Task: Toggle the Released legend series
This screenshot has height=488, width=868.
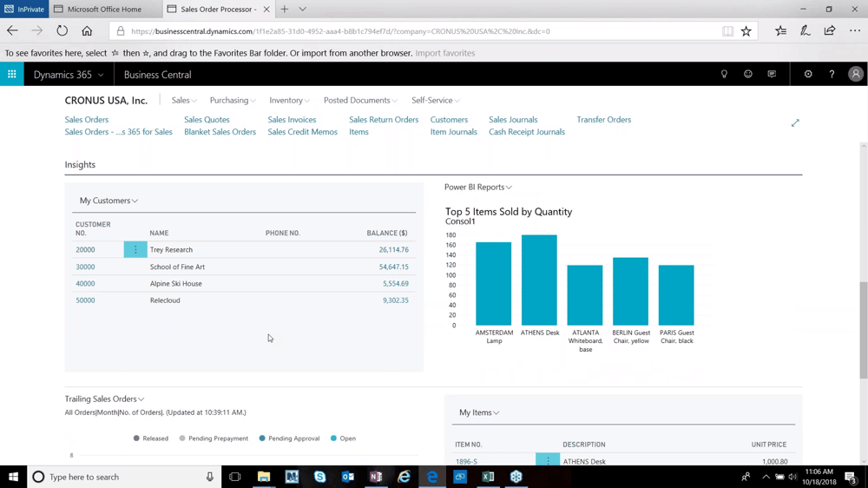Action: (150, 439)
